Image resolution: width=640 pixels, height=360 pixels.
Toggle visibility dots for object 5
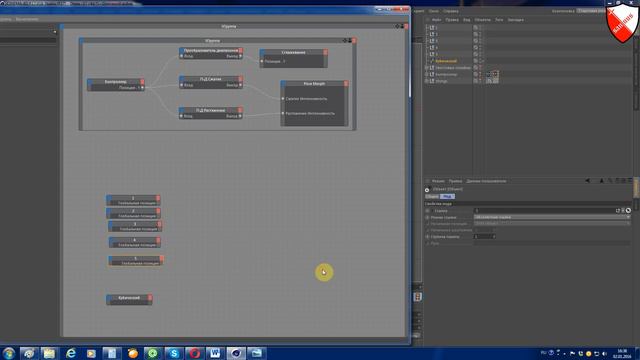[480, 54]
